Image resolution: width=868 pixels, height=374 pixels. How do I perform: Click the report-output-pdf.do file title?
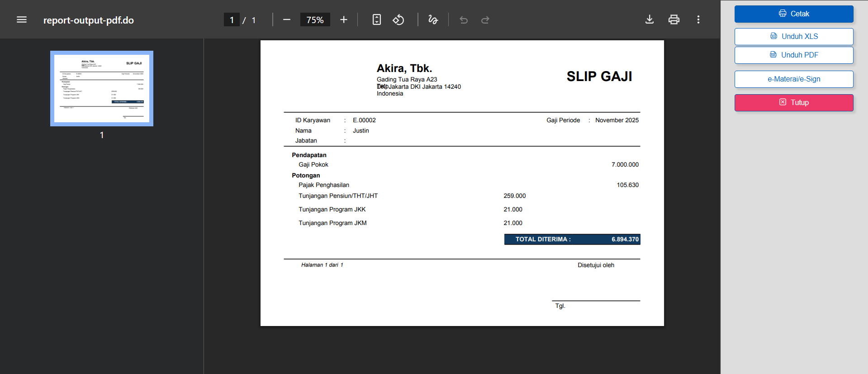click(x=89, y=20)
